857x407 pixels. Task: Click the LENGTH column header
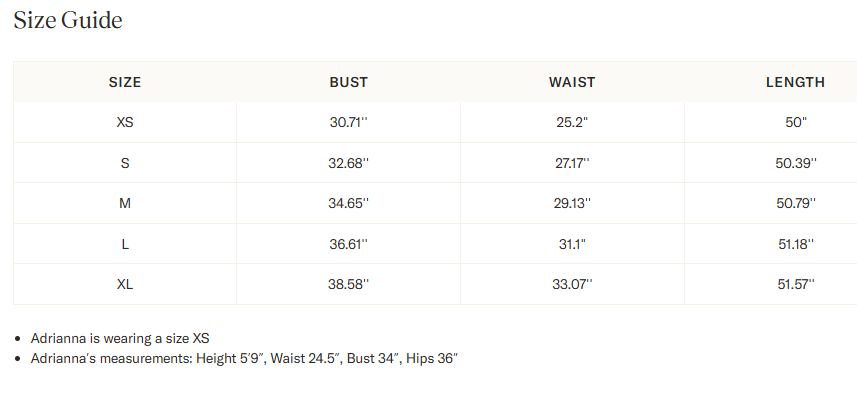(x=795, y=82)
